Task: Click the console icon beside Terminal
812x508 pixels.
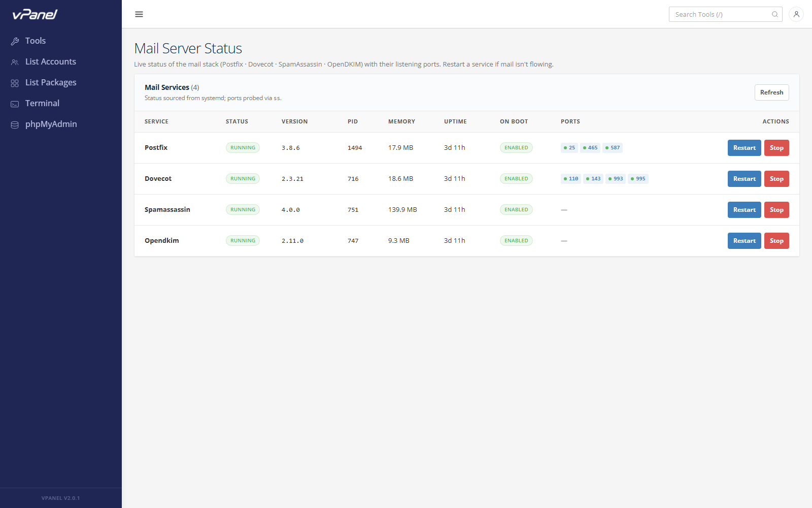Action: coord(15,104)
